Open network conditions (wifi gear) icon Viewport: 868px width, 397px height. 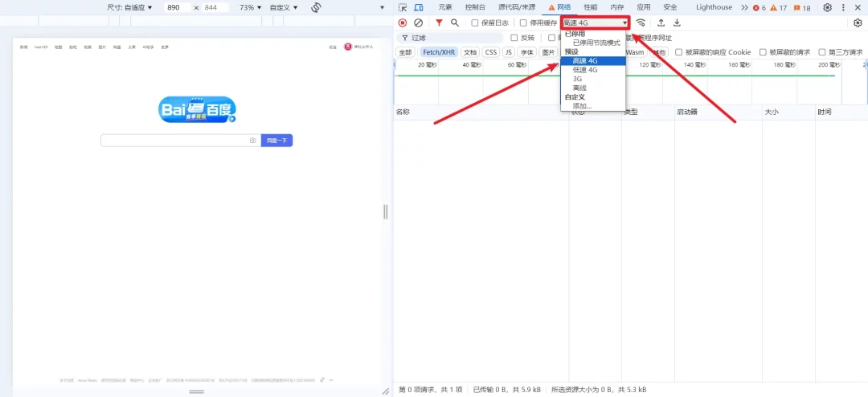(x=641, y=23)
